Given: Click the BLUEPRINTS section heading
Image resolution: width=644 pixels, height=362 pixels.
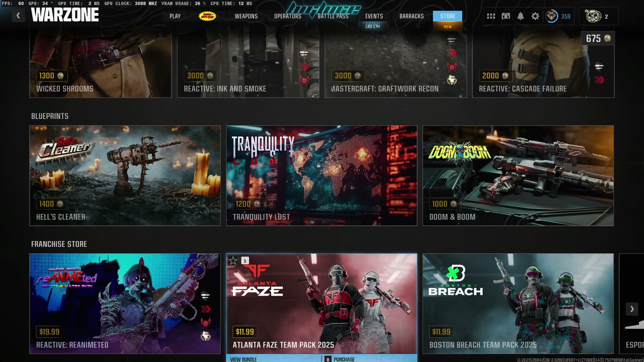Looking at the screenshot, I should (50, 116).
